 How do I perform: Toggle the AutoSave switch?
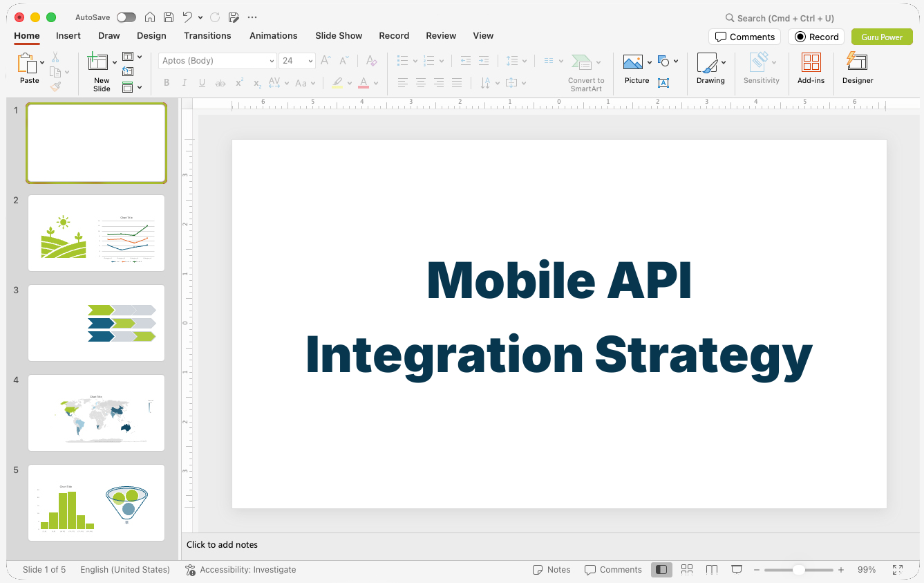126,17
